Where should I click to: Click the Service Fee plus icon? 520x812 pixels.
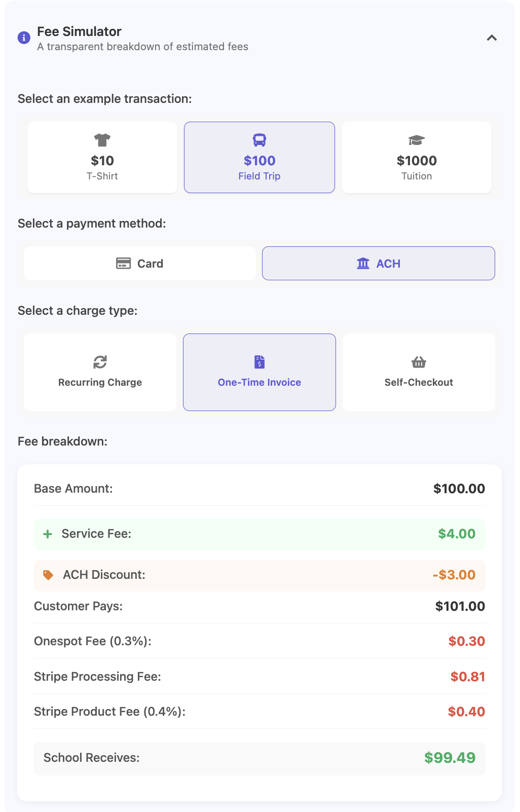48,534
